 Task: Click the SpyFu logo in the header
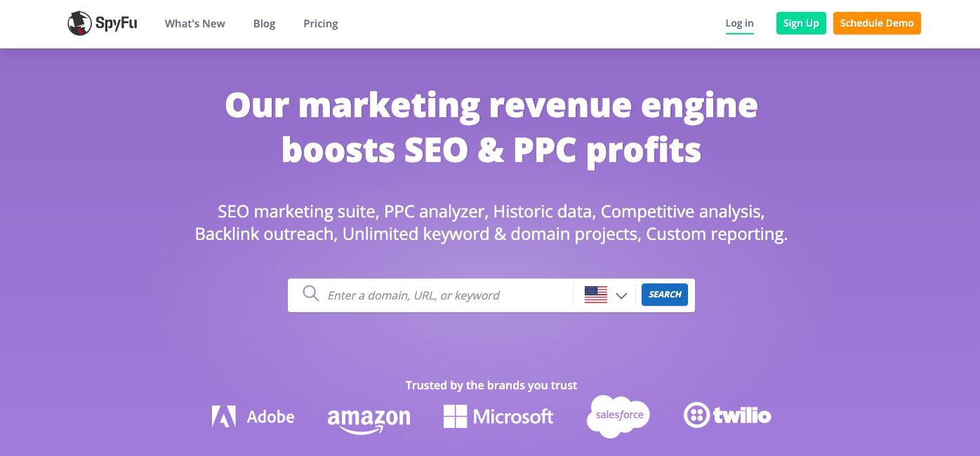click(102, 22)
